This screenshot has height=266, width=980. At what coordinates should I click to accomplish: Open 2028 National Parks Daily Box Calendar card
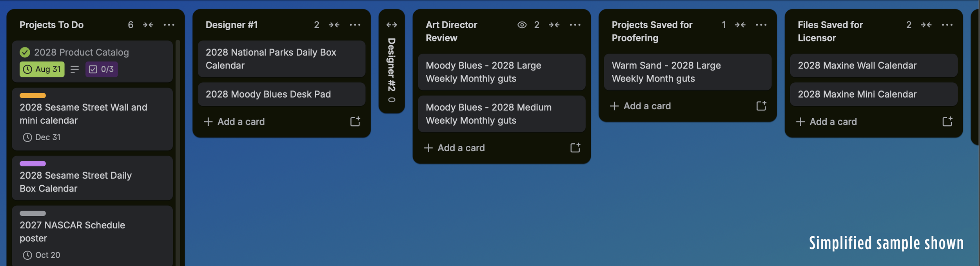[x=281, y=59]
